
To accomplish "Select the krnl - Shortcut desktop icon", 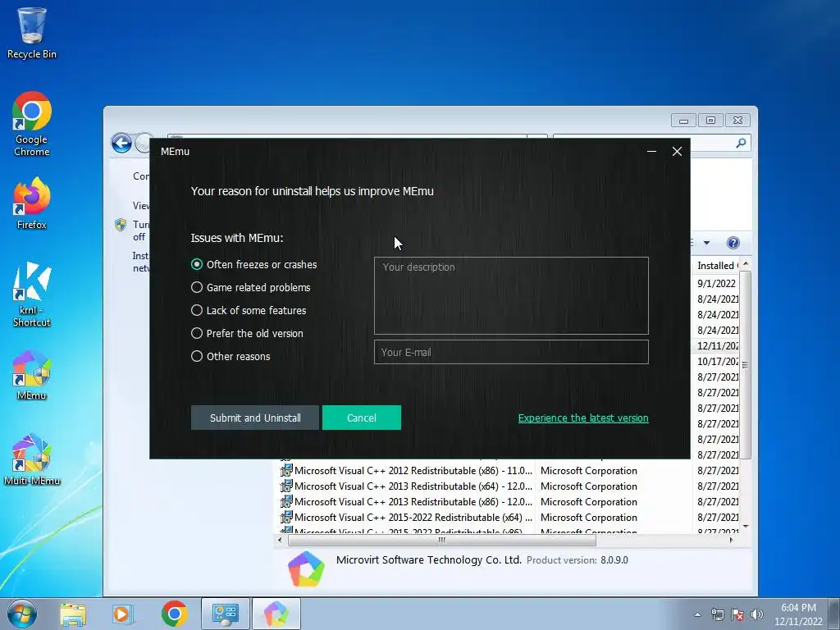I will click(x=32, y=294).
